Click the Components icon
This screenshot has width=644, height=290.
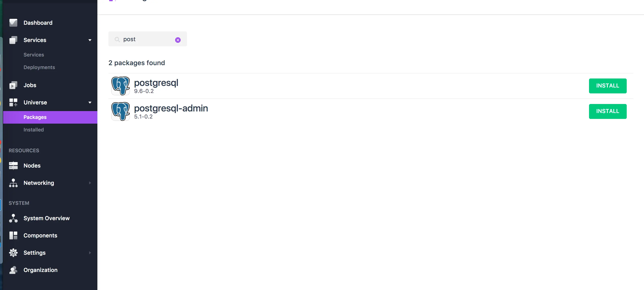coord(13,235)
